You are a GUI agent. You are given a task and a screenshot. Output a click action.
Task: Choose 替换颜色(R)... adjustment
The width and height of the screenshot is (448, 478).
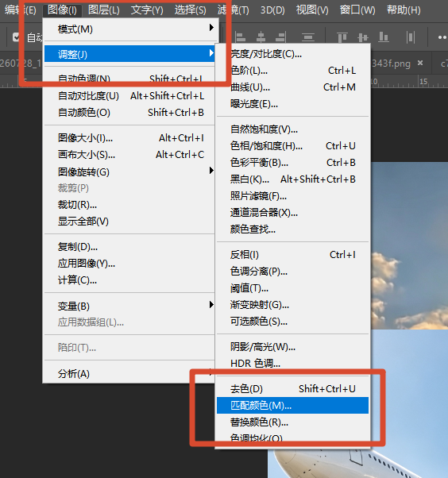292,422
